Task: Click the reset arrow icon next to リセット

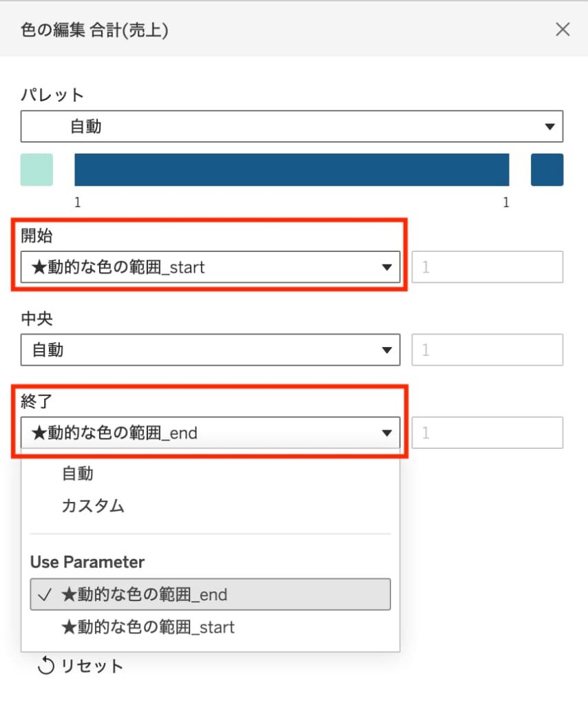Action: (x=45, y=666)
